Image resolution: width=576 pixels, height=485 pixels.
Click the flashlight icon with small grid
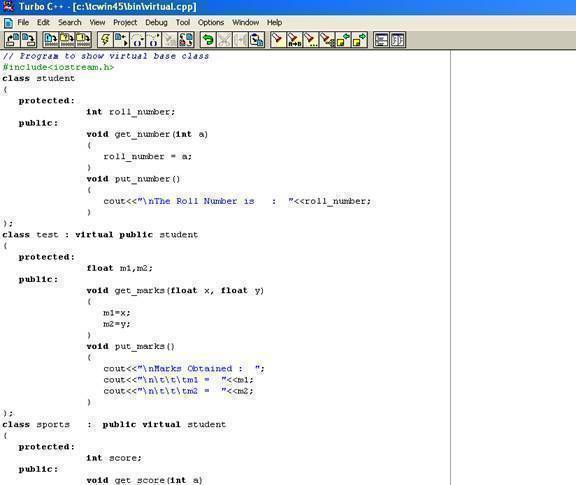coord(326,39)
